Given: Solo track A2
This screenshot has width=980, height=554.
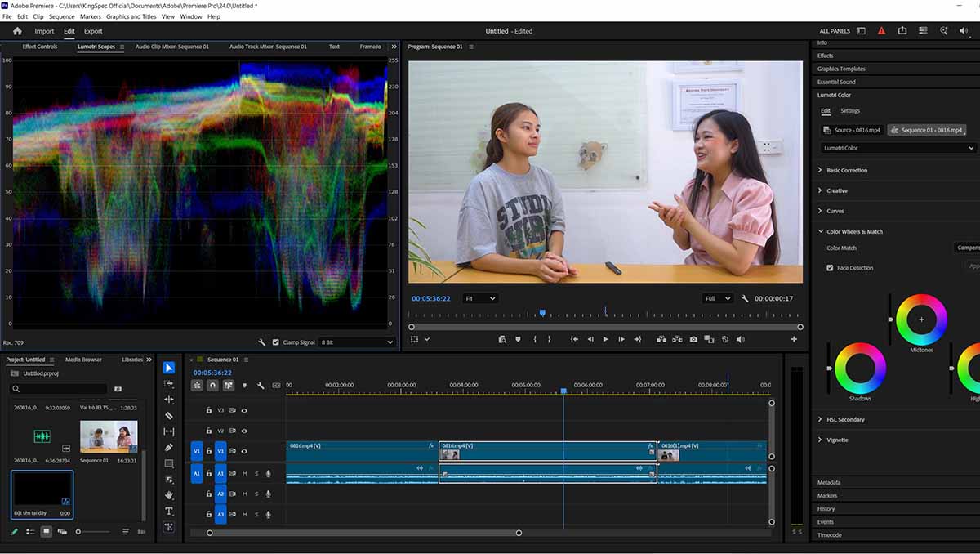Looking at the screenshot, I should pyautogui.click(x=256, y=494).
